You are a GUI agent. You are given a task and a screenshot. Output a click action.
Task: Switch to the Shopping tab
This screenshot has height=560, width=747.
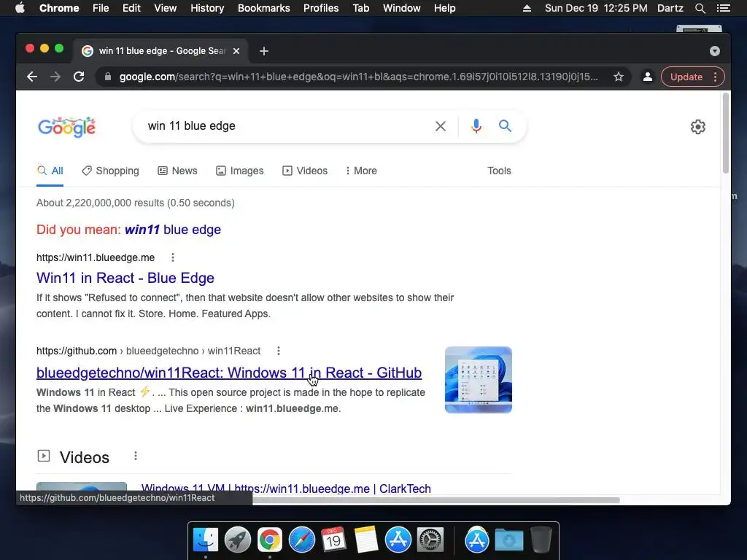click(111, 171)
